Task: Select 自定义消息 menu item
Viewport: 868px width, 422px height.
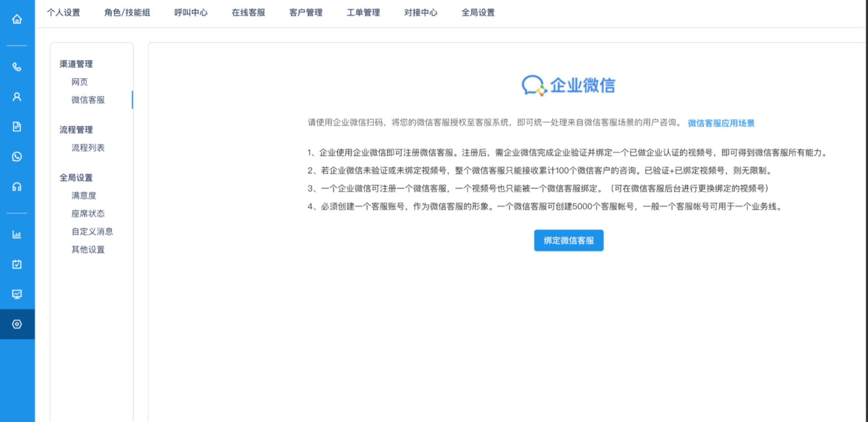Action: [92, 231]
